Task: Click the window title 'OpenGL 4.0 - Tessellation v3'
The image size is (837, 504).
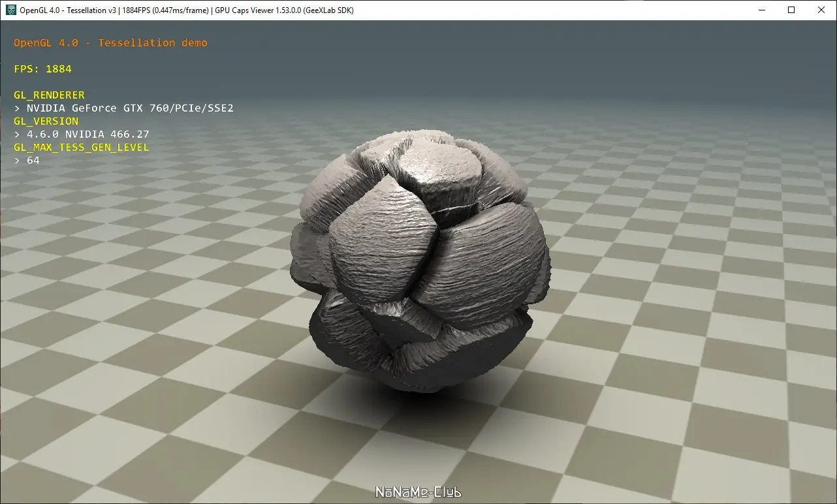Action: point(67,10)
